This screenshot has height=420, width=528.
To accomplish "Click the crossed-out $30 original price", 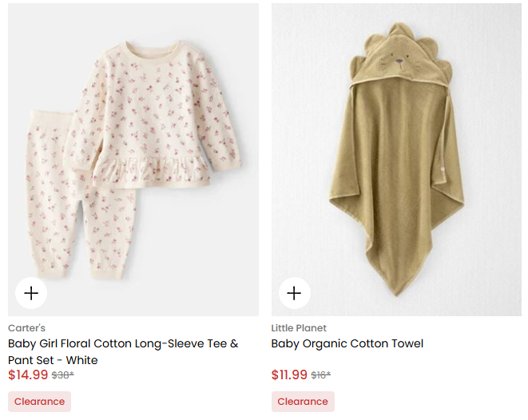I will 62,375.
